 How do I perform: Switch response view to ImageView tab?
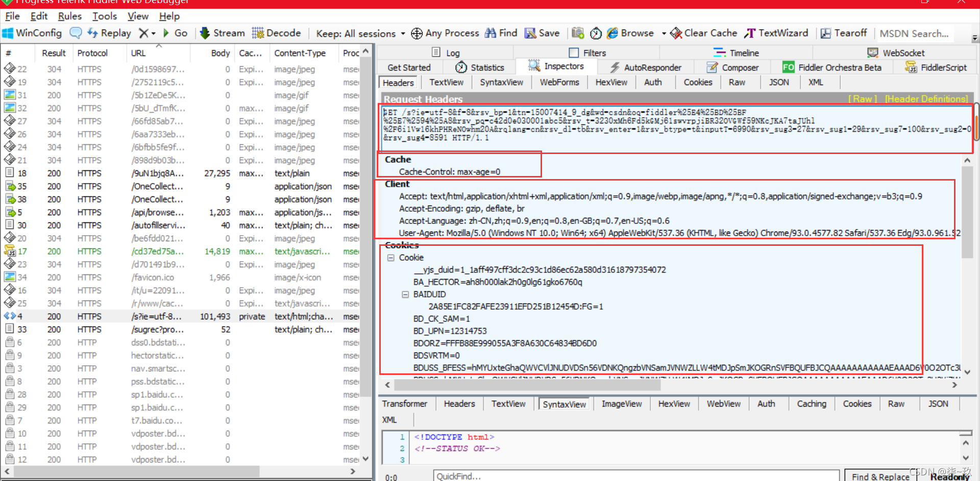click(x=622, y=404)
